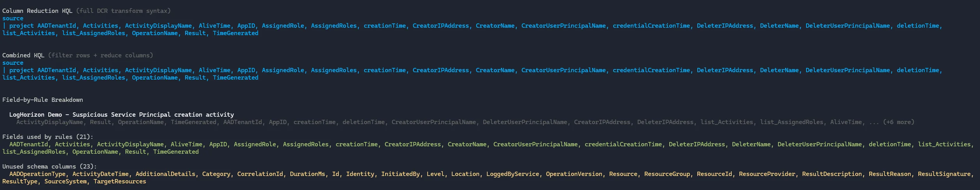Click the "Combined KQL" heading
This screenshot has width=980, height=190.
tap(23, 55)
